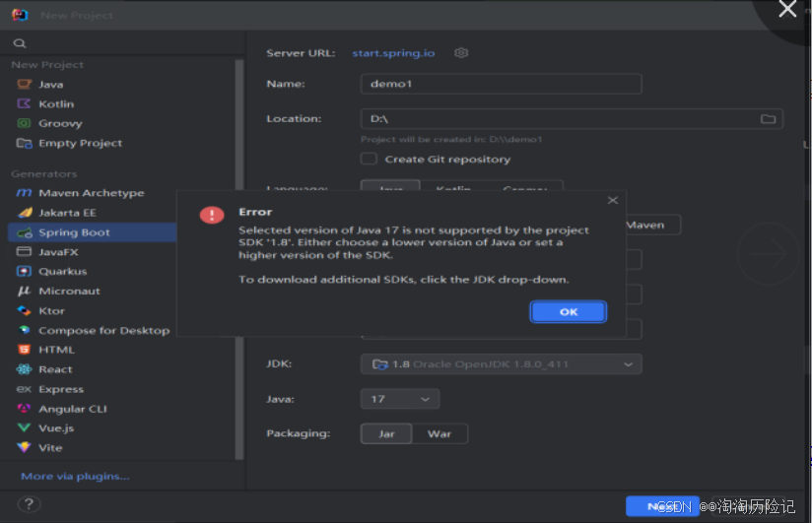Select the Empty Project label

tap(80, 143)
